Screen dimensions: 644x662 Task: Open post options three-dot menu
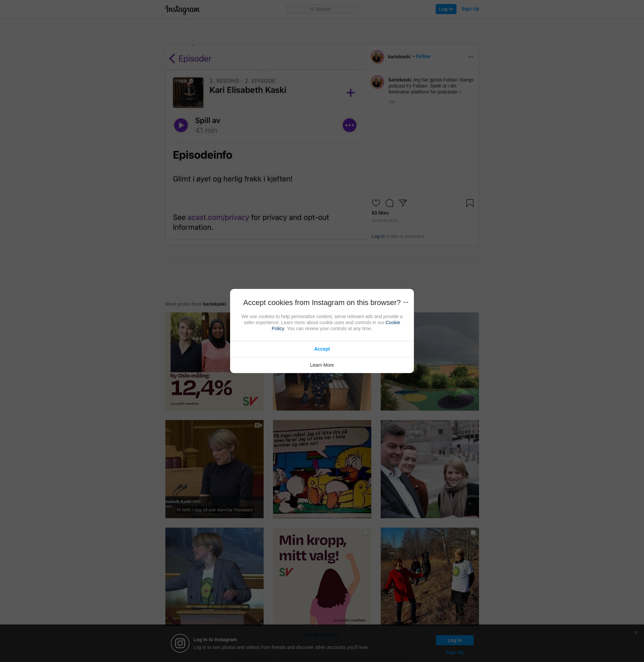click(470, 57)
